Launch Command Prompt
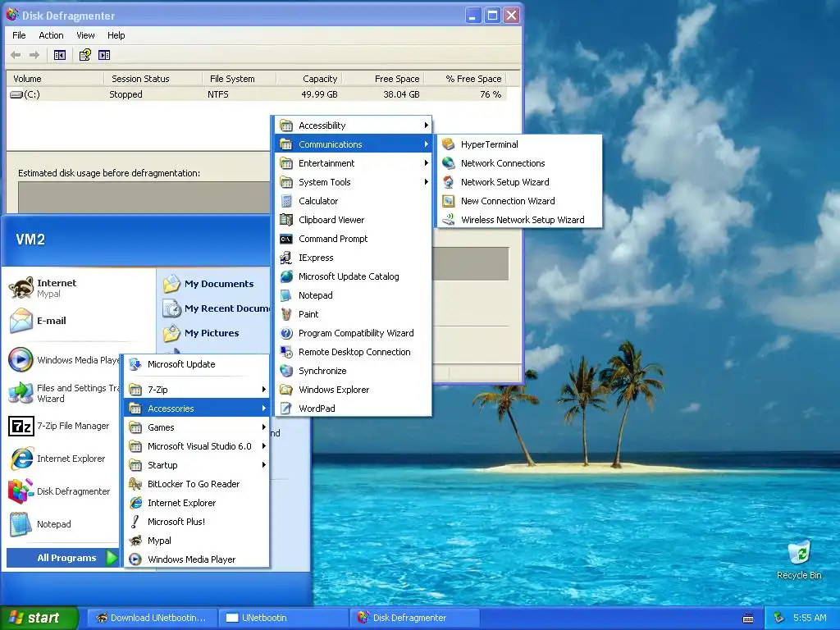 pos(354,239)
